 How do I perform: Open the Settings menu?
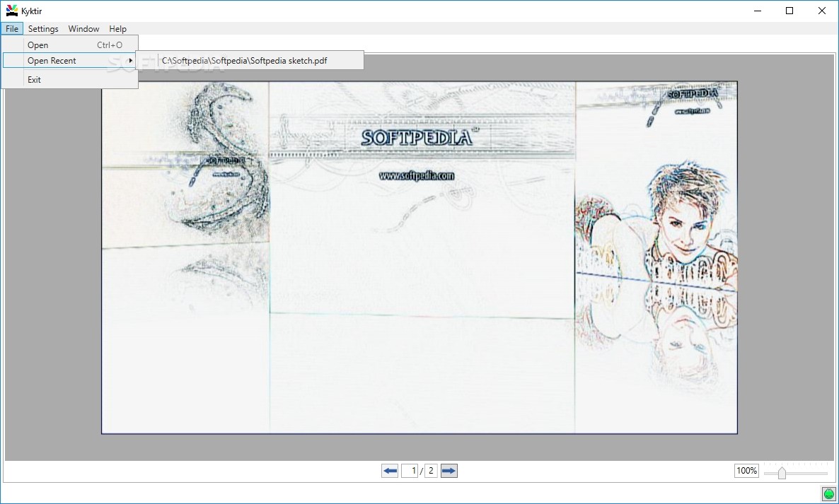pos(43,29)
